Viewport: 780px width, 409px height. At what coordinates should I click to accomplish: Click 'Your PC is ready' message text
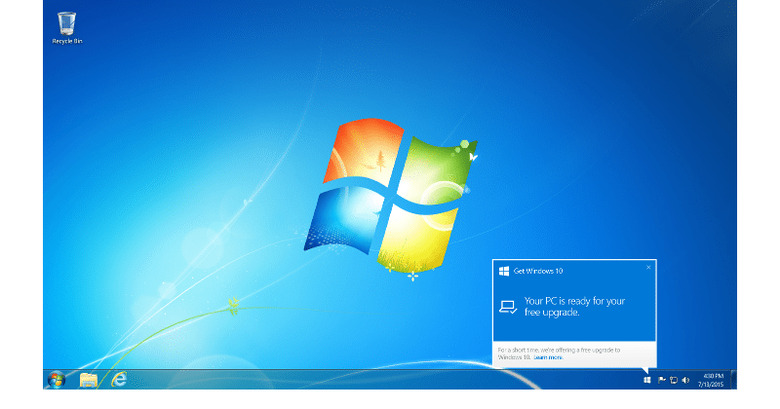575,307
